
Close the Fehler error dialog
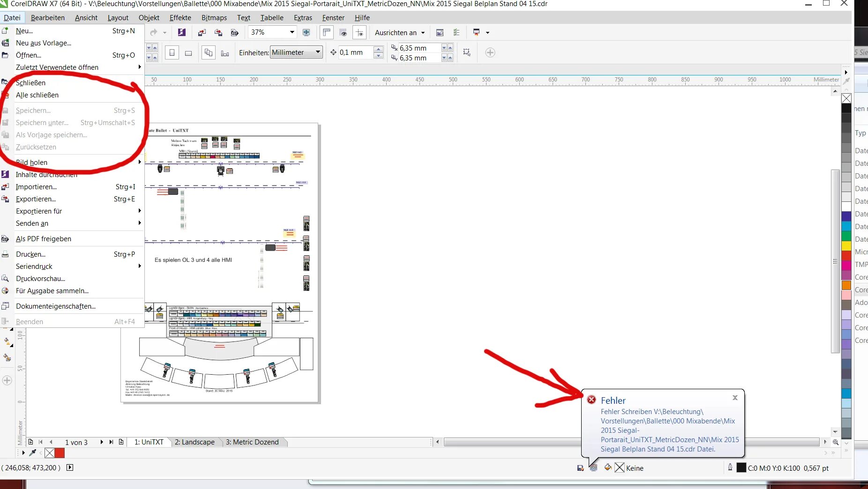coord(734,398)
